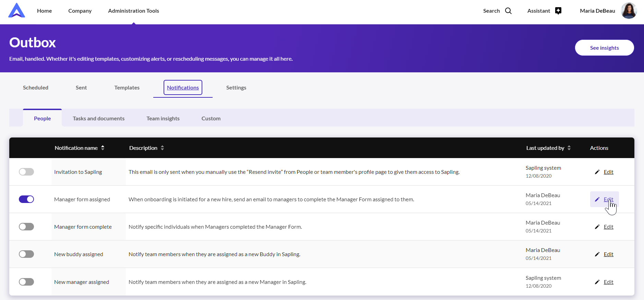
Task: Go to the Home menu
Action: tap(45, 11)
